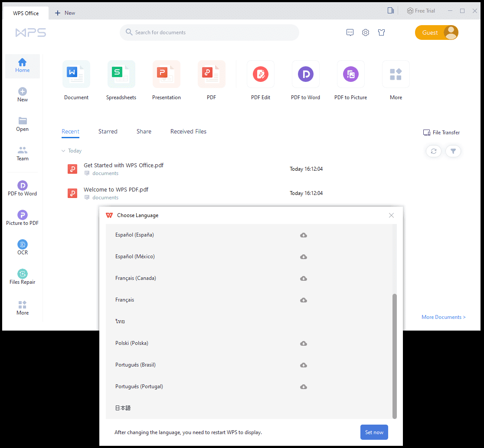
Task: Open Welcome to WPS PDF.pdf
Action: point(116,190)
